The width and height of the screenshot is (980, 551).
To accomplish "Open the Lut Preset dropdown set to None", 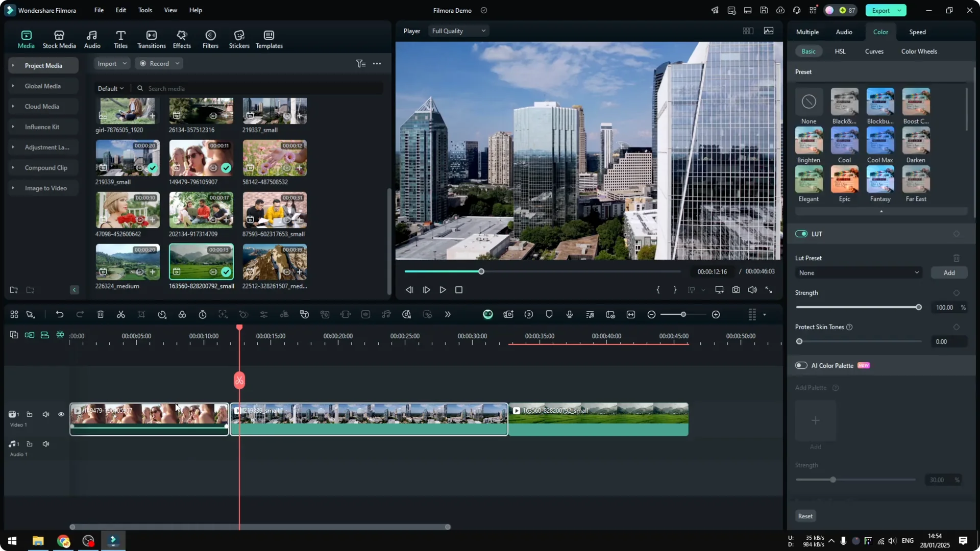I will click(x=858, y=272).
